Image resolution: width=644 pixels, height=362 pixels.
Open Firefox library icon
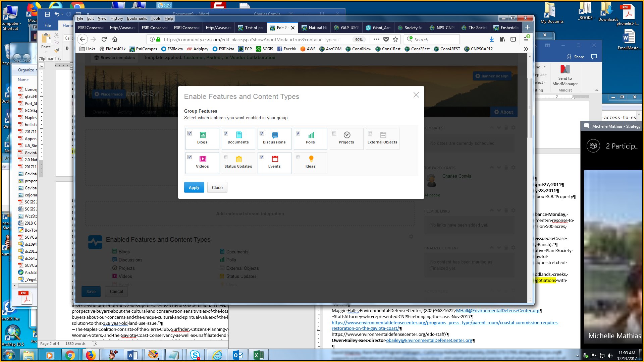[502, 39]
